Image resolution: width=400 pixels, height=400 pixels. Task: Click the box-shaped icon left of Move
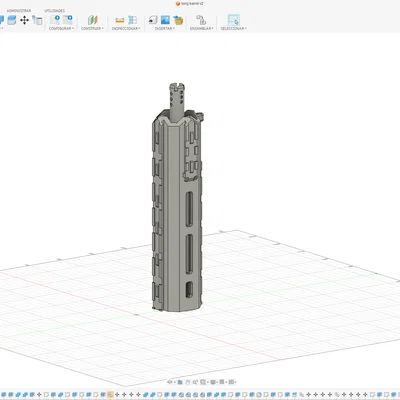11,20
